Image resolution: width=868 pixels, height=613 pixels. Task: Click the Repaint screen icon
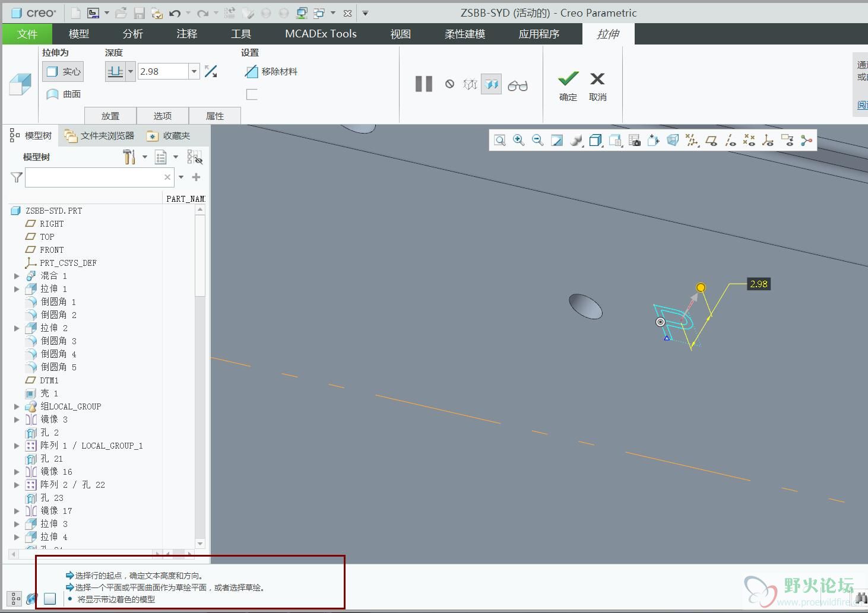[x=557, y=141]
